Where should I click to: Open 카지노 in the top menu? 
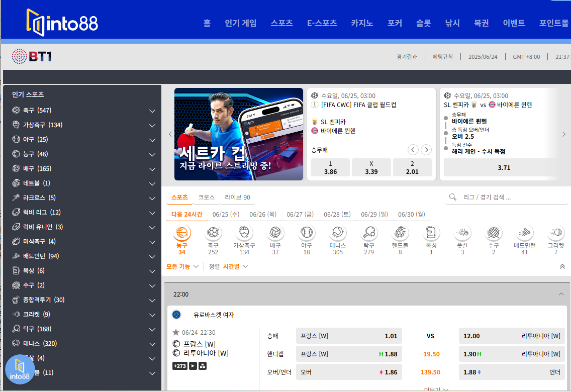362,23
